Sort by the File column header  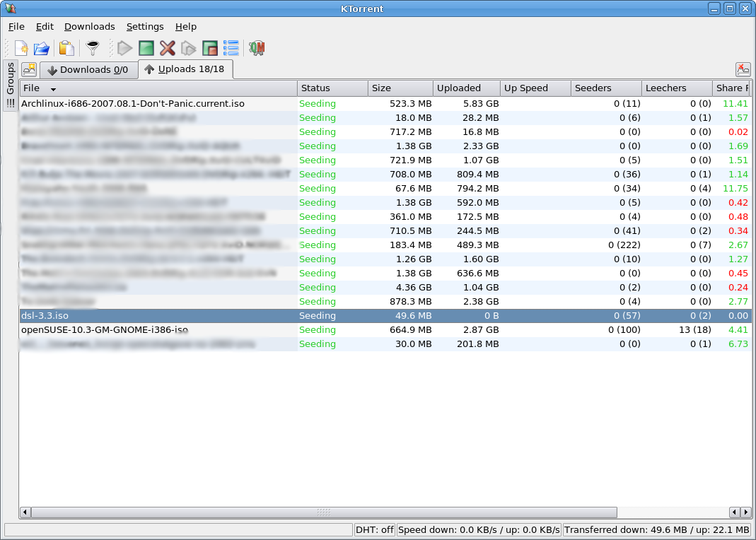pyautogui.click(x=158, y=88)
